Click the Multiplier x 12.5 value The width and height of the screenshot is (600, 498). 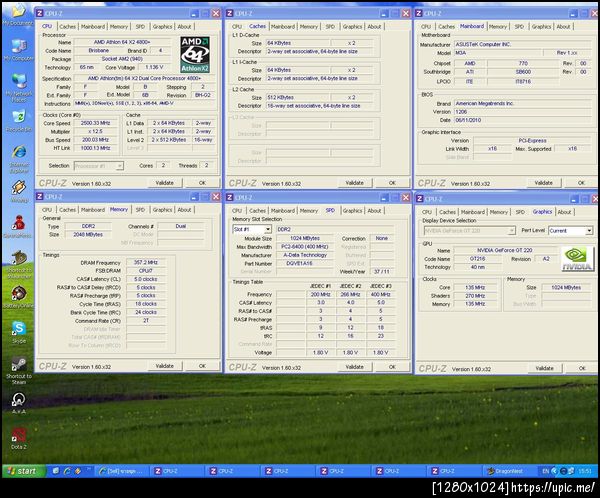point(95,131)
